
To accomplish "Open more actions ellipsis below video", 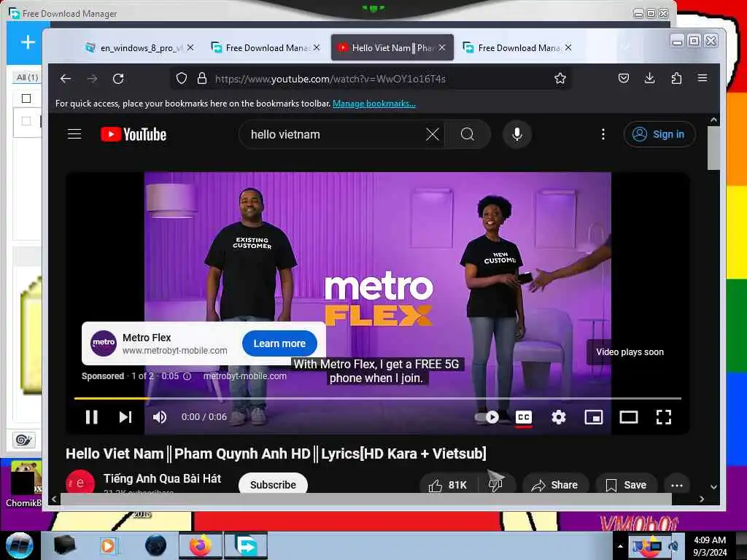I will click(676, 485).
